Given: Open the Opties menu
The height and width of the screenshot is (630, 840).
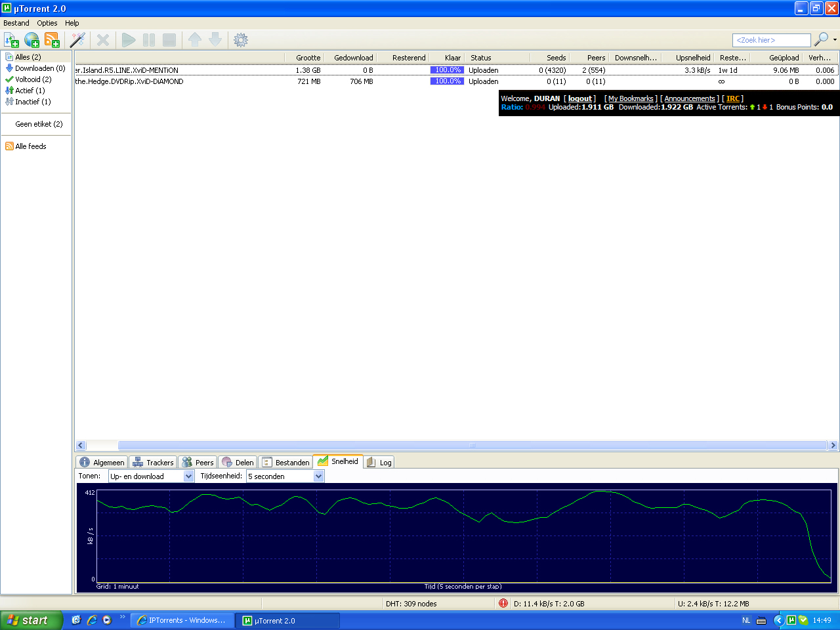Looking at the screenshot, I should click(47, 23).
